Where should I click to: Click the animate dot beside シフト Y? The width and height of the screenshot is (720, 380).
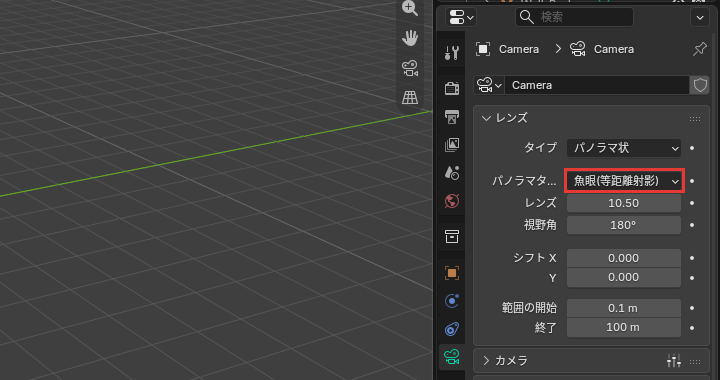(692, 278)
